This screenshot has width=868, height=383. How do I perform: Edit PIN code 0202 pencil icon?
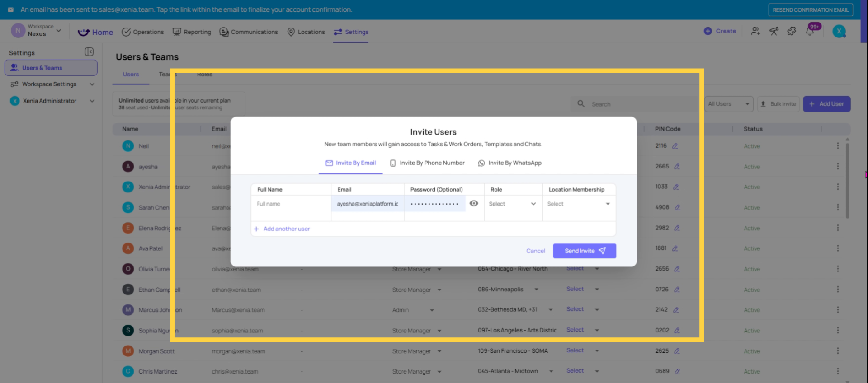(x=677, y=331)
